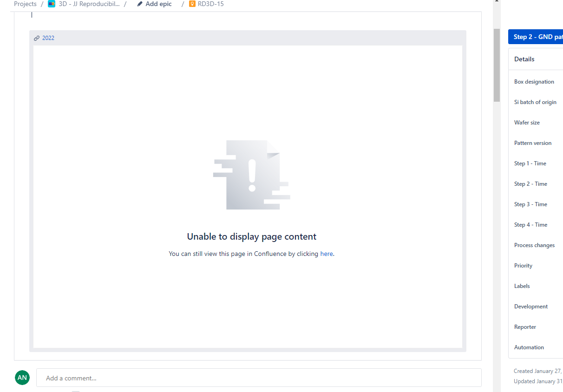Click the orange issue type icon for RD3D-15
563x392 pixels.
192,4
